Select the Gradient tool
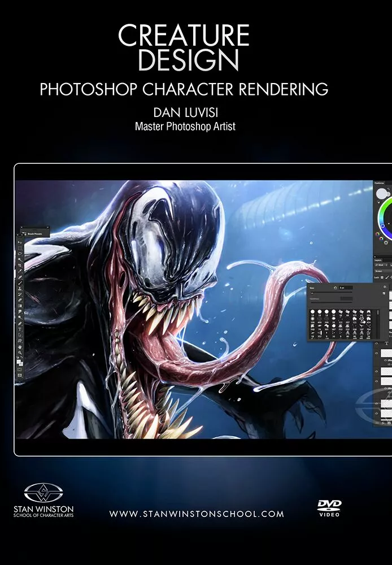 pos(20,306)
